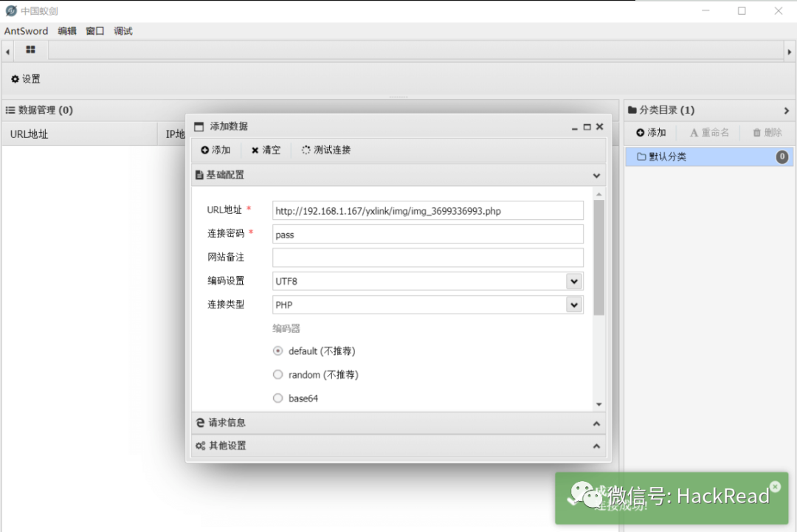Open the AntSword menu
The image size is (797, 532).
point(26,31)
